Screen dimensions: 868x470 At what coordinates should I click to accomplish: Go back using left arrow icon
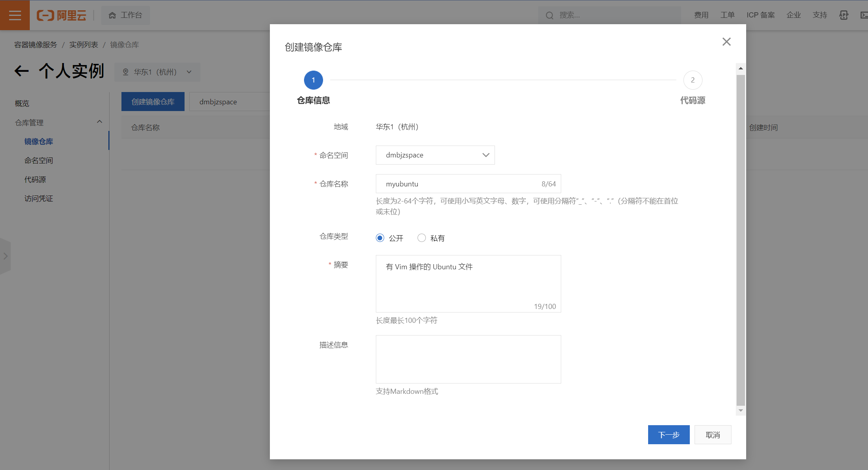[22, 71]
